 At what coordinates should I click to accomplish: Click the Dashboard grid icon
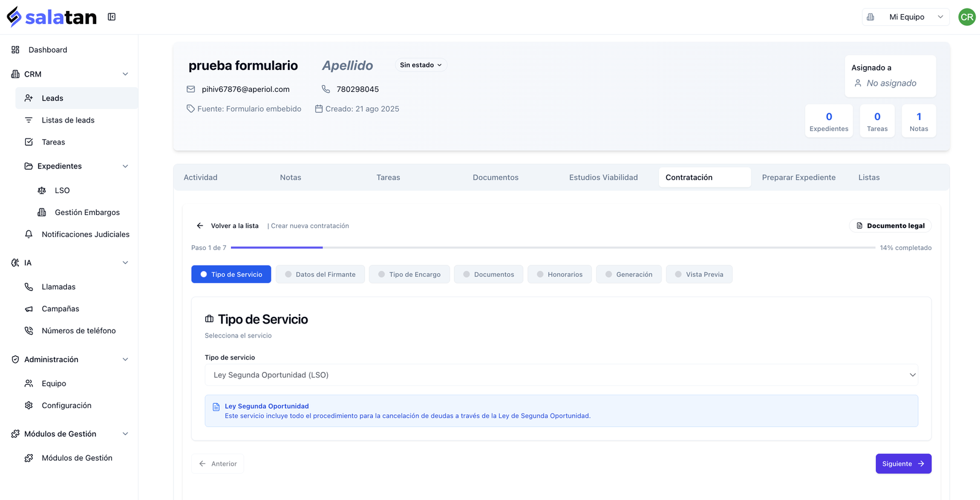[15, 50]
